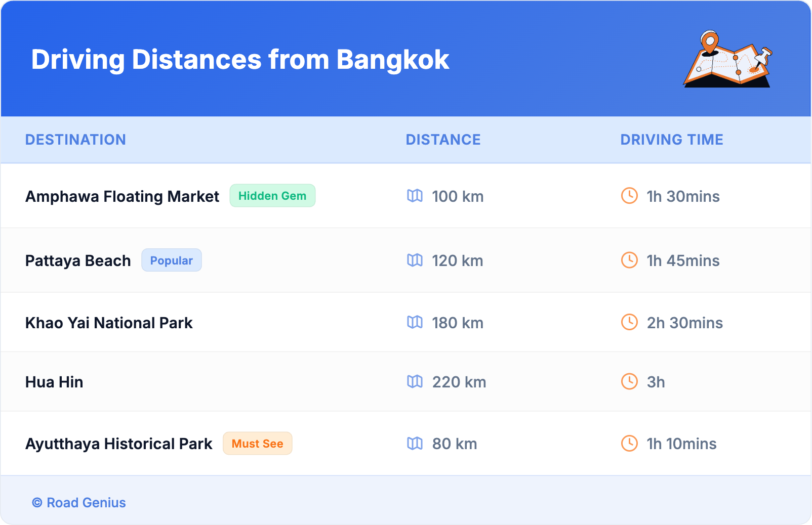Viewport: 812px width, 525px height.
Task: Click the map illustration in the header
Action: point(727,59)
